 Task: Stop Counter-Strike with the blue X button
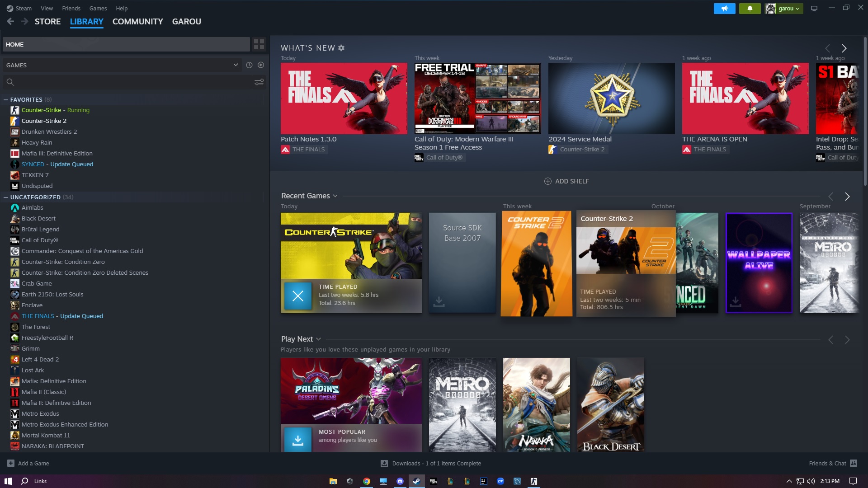click(x=297, y=296)
